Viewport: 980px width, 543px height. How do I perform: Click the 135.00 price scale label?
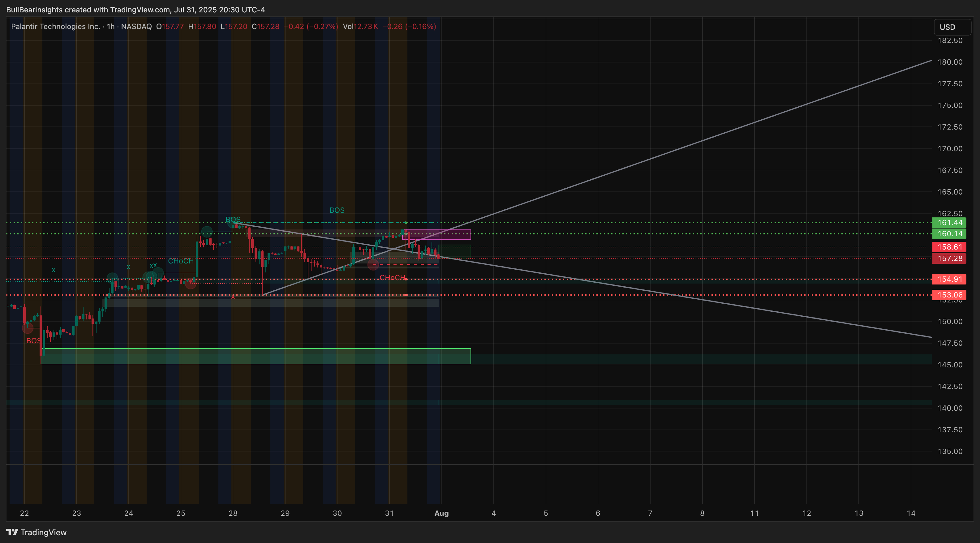click(x=950, y=451)
